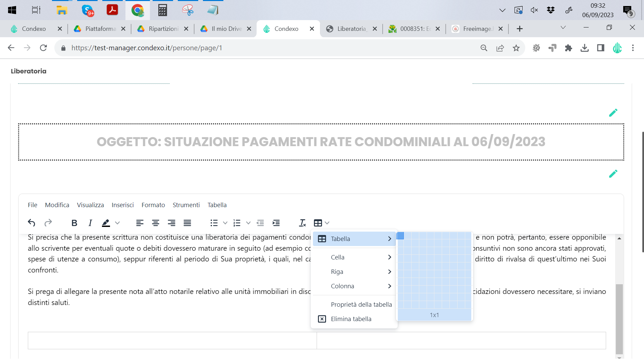Open the Chrome three-dot menu
644x362 pixels.
(x=633, y=48)
